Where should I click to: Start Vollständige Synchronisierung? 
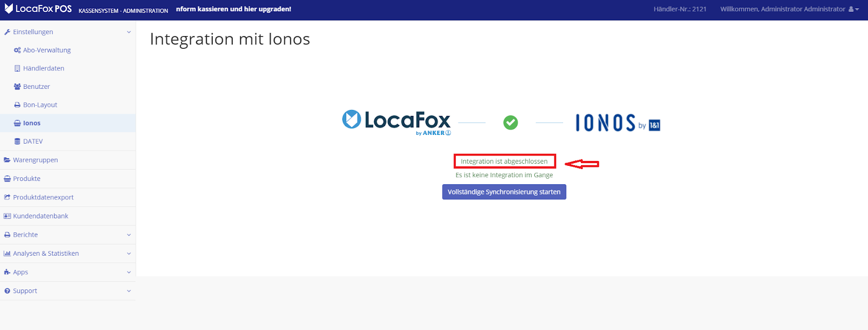tap(504, 192)
